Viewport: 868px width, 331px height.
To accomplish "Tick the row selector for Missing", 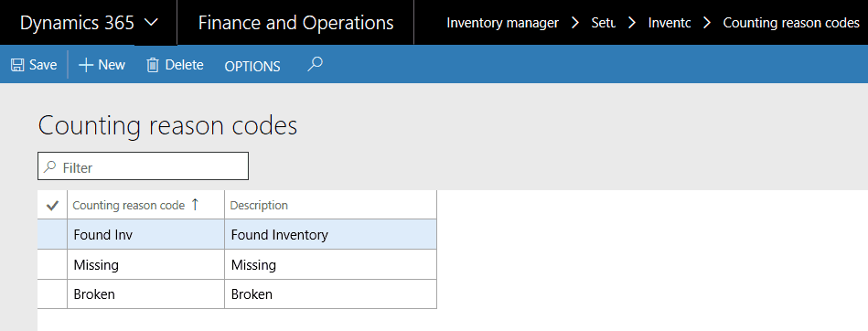I will click(x=52, y=264).
